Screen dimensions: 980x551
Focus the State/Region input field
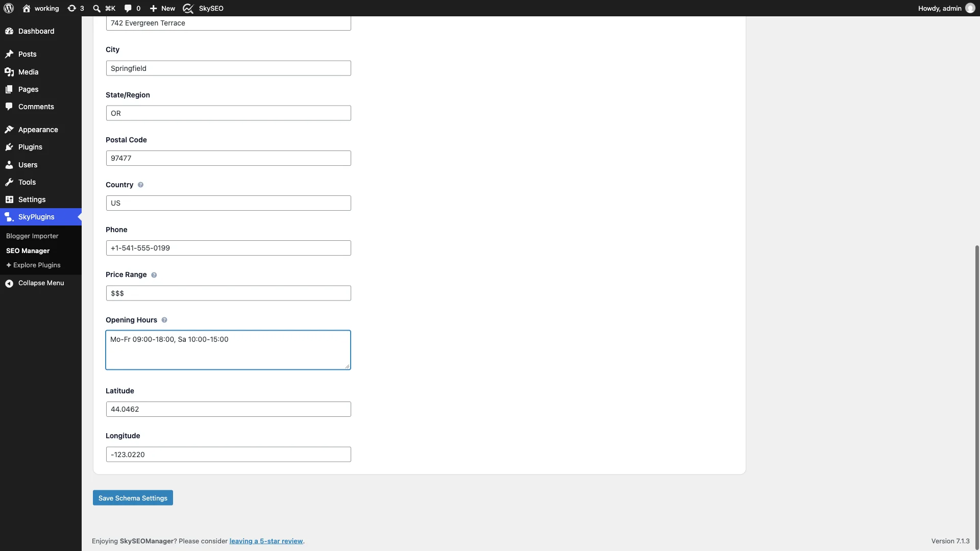[228, 113]
